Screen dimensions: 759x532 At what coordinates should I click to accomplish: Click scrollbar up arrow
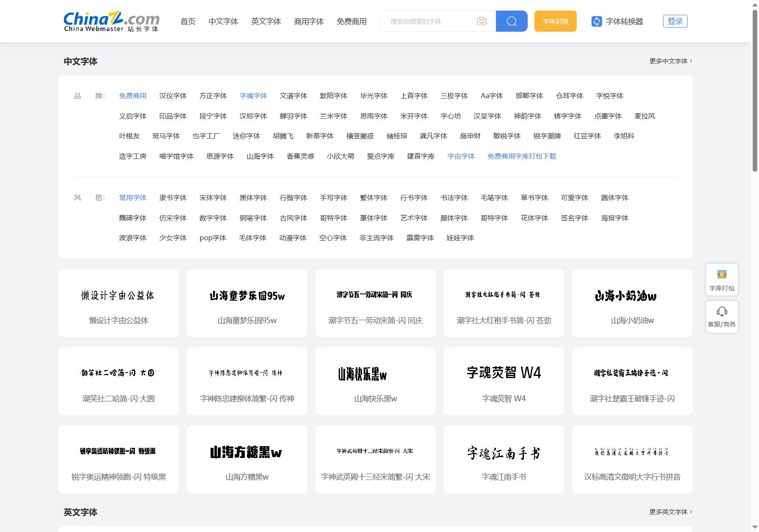coord(755,4)
